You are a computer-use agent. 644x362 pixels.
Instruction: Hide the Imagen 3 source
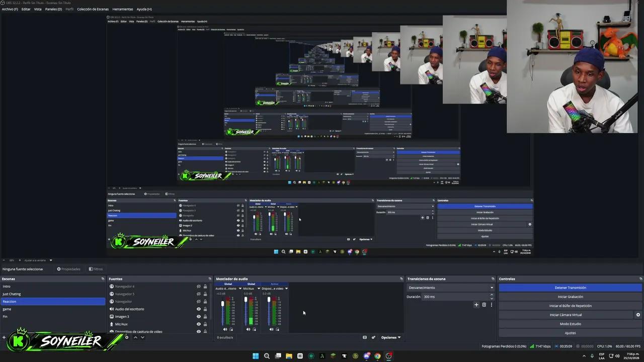click(x=199, y=317)
